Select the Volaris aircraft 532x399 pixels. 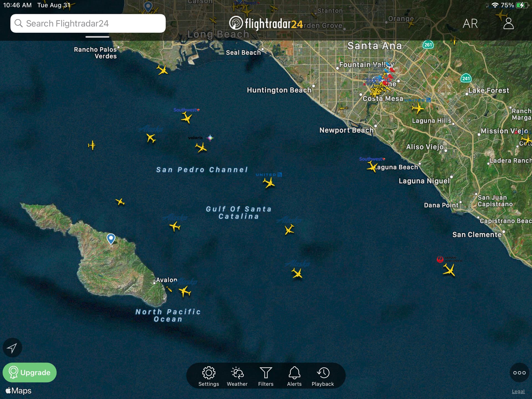201,147
